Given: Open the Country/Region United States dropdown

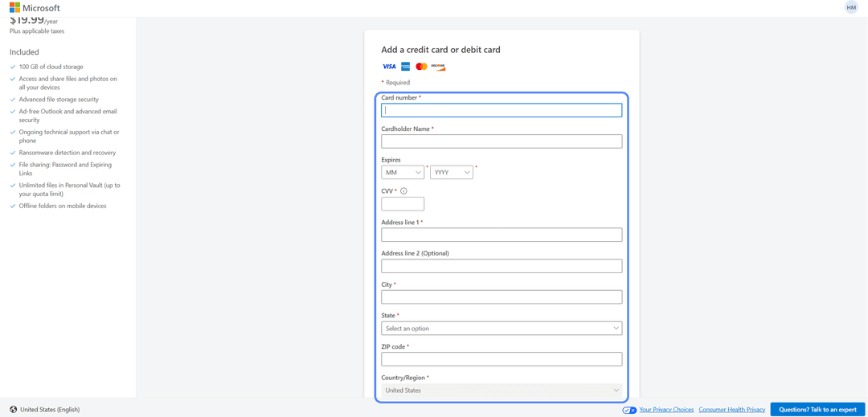Looking at the screenshot, I should pyautogui.click(x=502, y=390).
